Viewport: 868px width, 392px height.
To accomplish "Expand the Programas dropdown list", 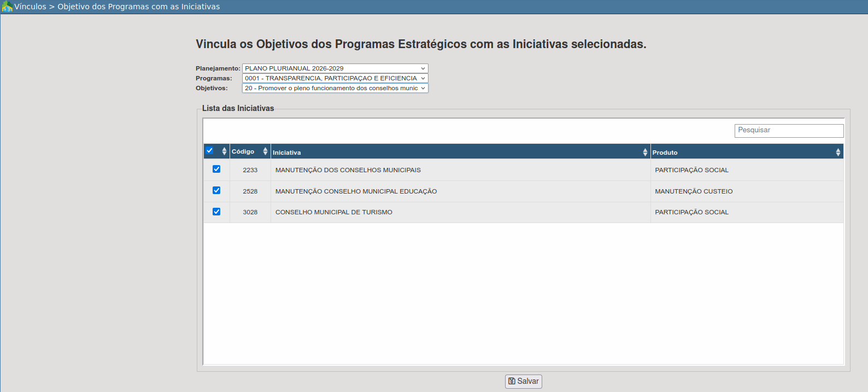I will [x=335, y=78].
